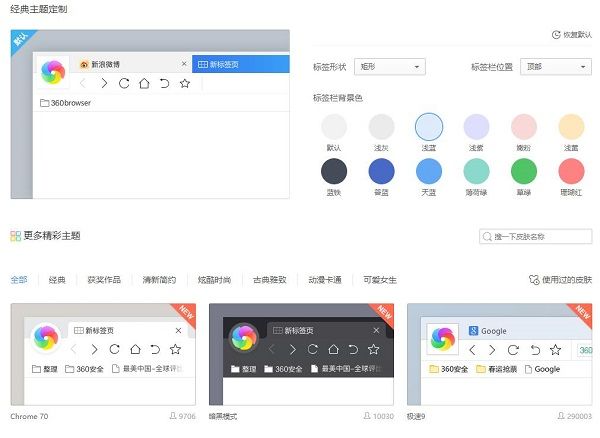Click the colorful grid icon beside 更多精彩主题
600x438 pixels.
coord(15,236)
